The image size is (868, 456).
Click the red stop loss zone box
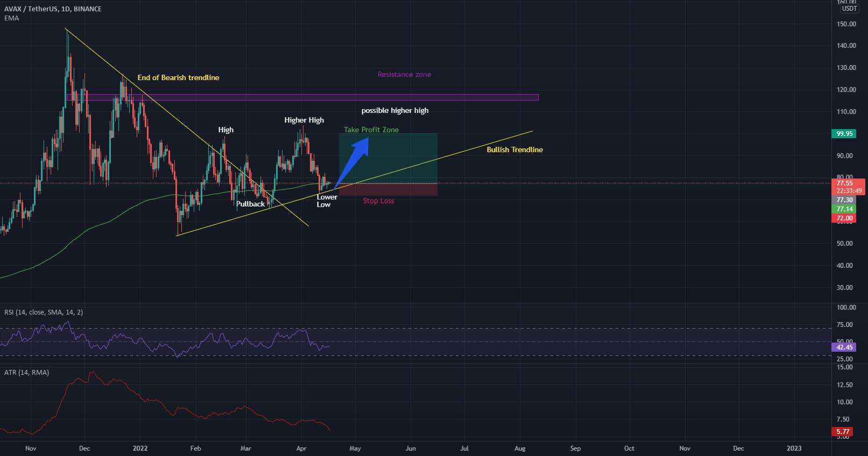pos(388,189)
